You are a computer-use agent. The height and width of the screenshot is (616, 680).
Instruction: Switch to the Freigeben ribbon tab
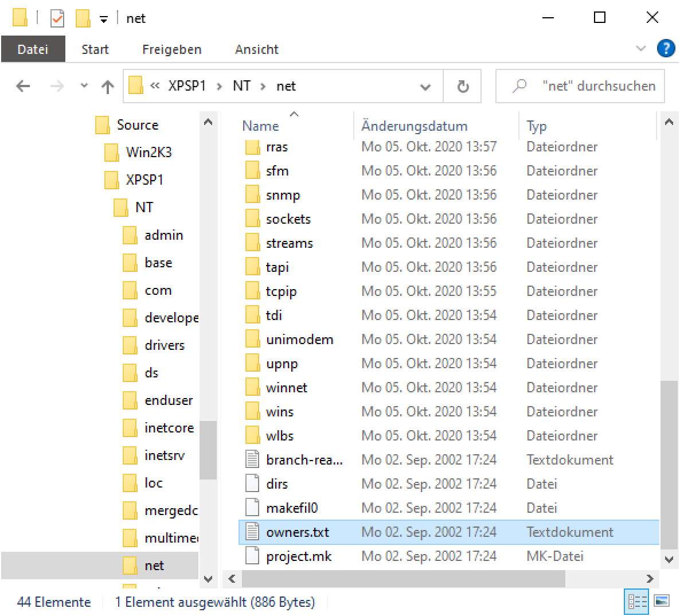172,49
